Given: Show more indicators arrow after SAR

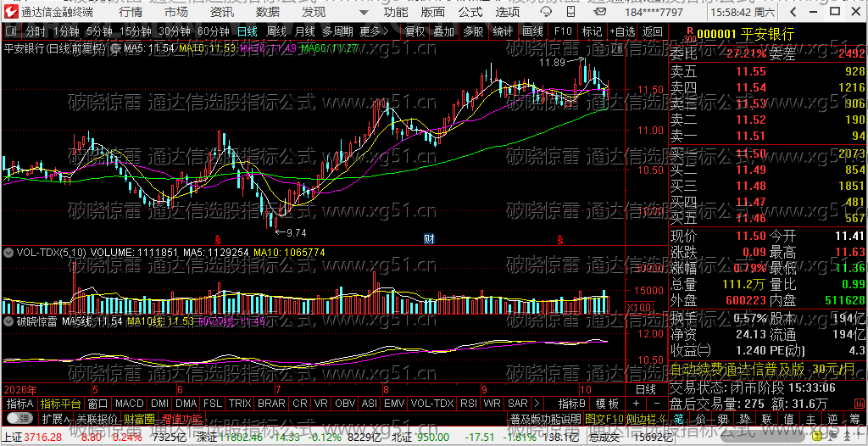Looking at the screenshot, I should [x=537, y=404].
